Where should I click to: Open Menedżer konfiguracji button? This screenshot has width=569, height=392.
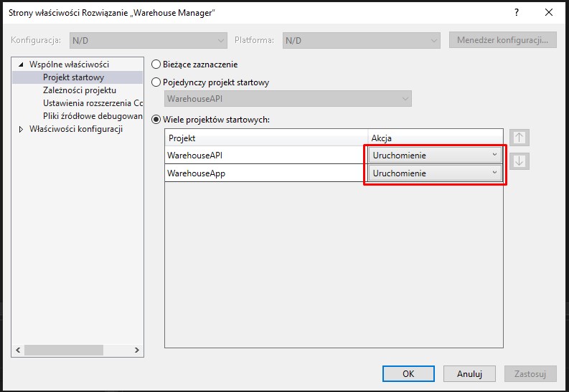click(502, 40)
